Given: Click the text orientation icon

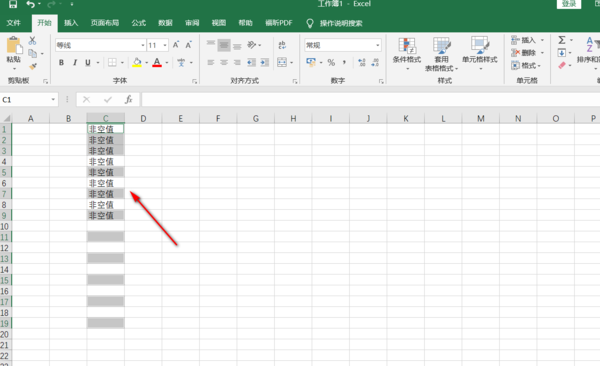Looking at the screenshot, I should [x=252, y=45].
